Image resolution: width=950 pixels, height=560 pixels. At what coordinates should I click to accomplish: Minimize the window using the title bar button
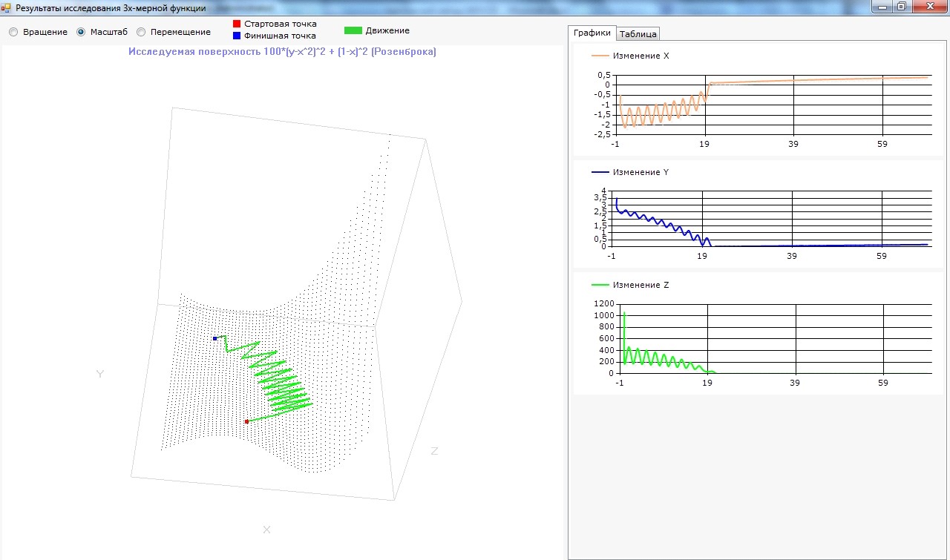882,7
